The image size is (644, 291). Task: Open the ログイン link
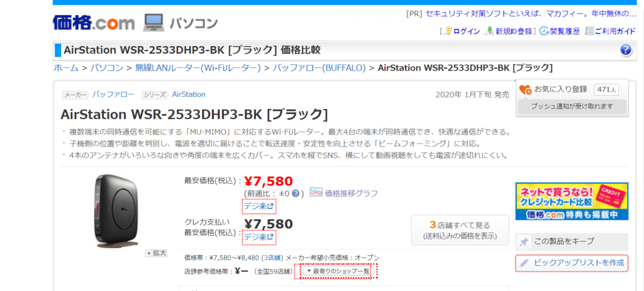coord(466,31)
